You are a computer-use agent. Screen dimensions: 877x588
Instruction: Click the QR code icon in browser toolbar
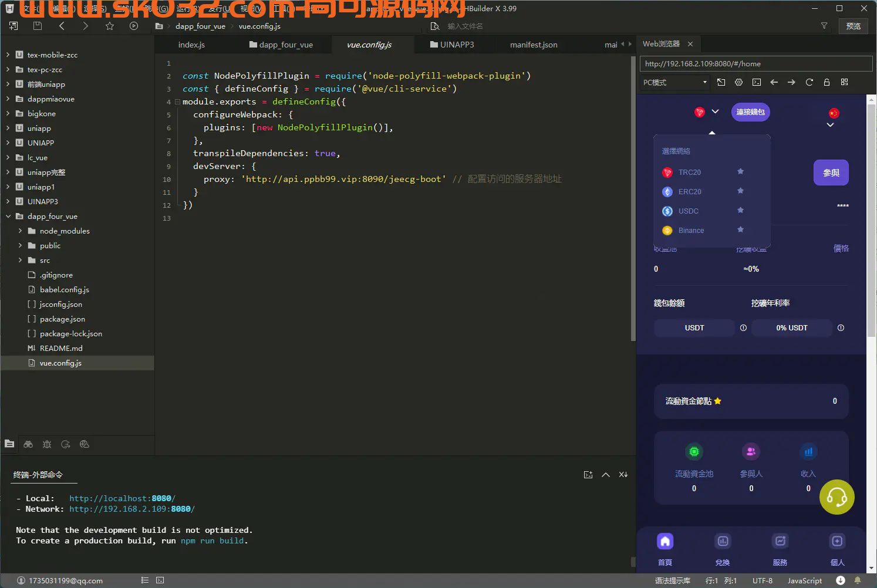click(844, 82)
